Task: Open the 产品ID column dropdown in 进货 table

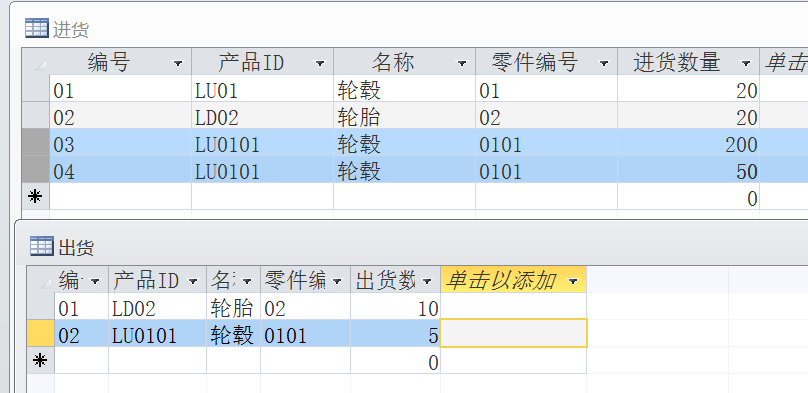Action: (320, 63)
